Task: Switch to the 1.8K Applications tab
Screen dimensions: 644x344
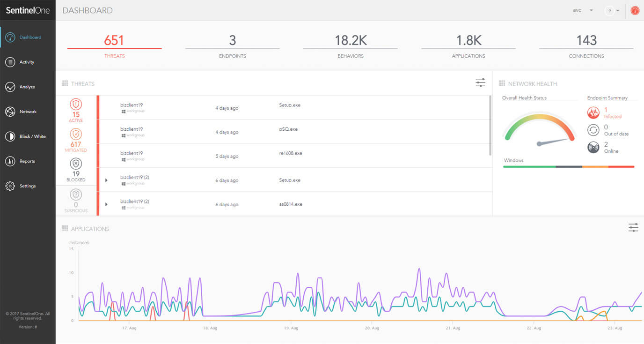Action: tap(468, 46)
